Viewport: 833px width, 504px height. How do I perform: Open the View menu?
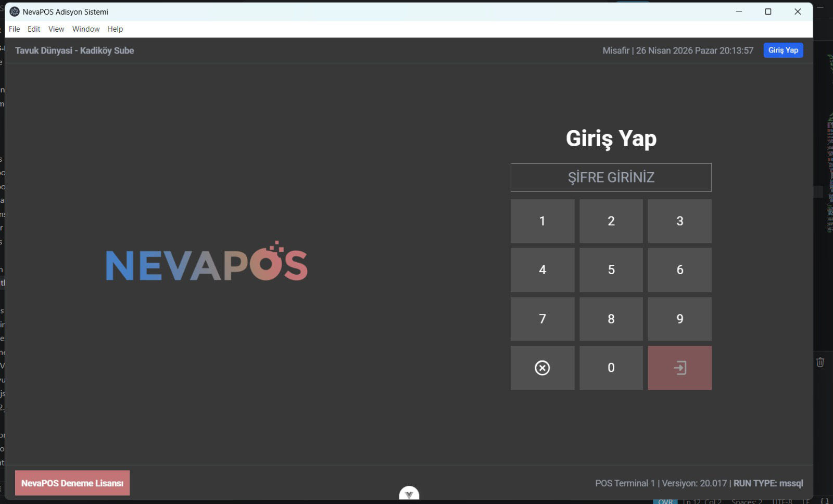(56, 29)
